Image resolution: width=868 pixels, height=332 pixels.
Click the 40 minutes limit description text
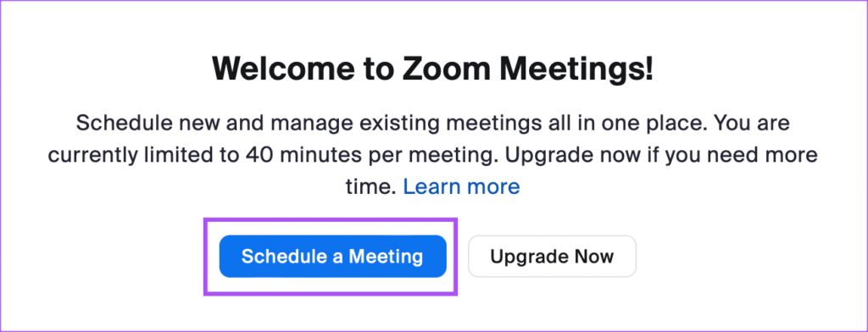click(433, 155)
